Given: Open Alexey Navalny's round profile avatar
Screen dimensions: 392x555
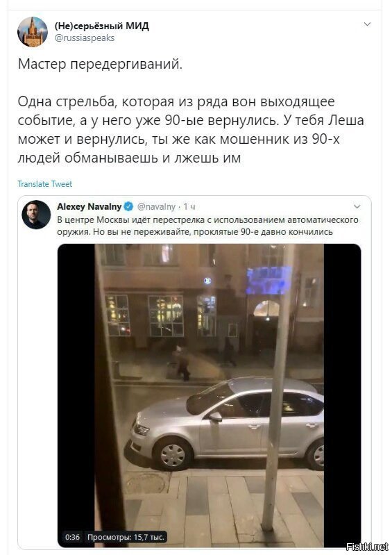Looking at the screenshot, I should pyautogui.click(x=36, y=215).
